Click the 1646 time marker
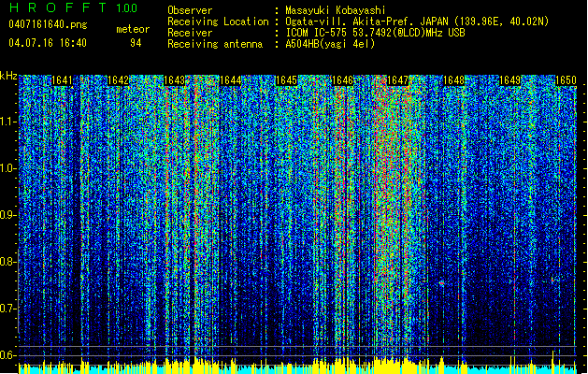Viewport: 588px width, 374px height. [342, 80]
